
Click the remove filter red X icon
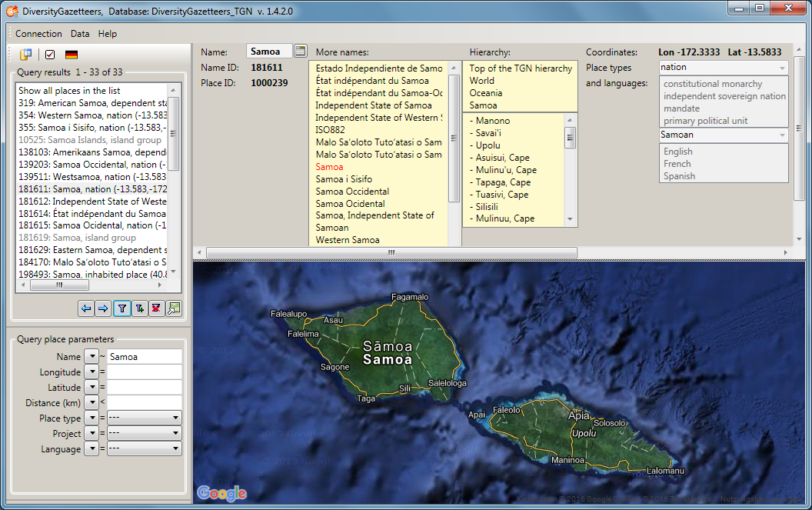pyautogui.click(x=156, y=308)
